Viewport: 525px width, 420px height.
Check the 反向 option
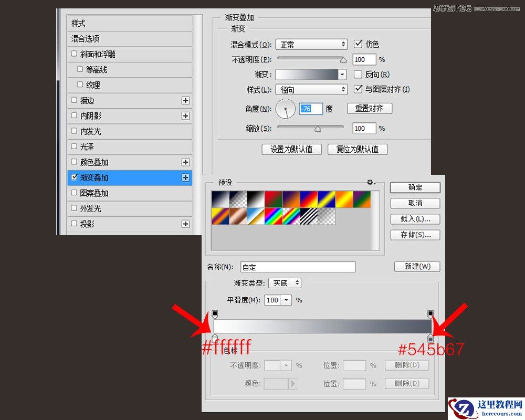359,74
